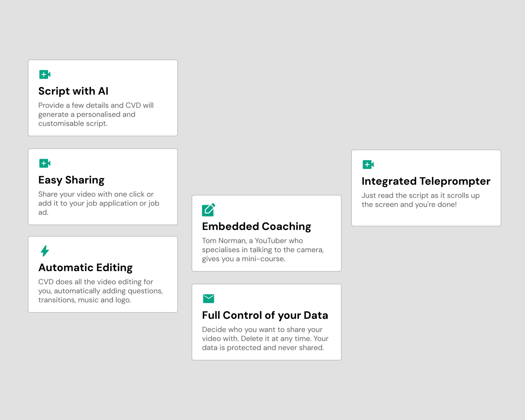Click the name Tom Norman in coaching text
This screenshot has width=525, height=420.
point(224,241)
